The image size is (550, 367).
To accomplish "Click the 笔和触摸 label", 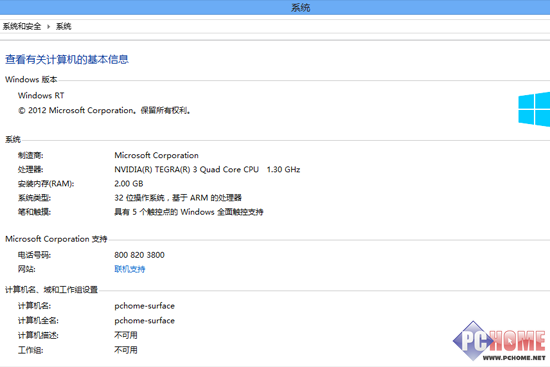I will (34, 212).
